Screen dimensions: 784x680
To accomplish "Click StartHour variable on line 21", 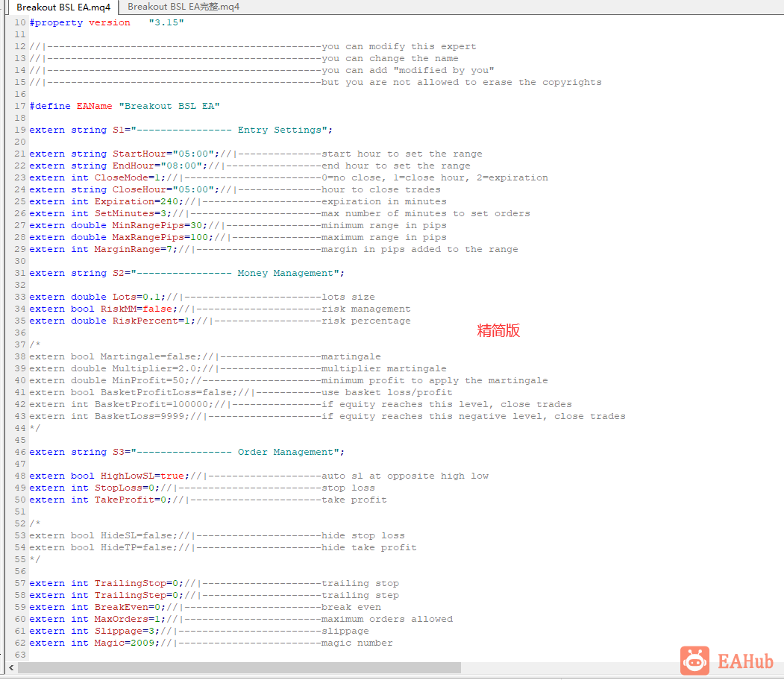I will tap(139, 154).
